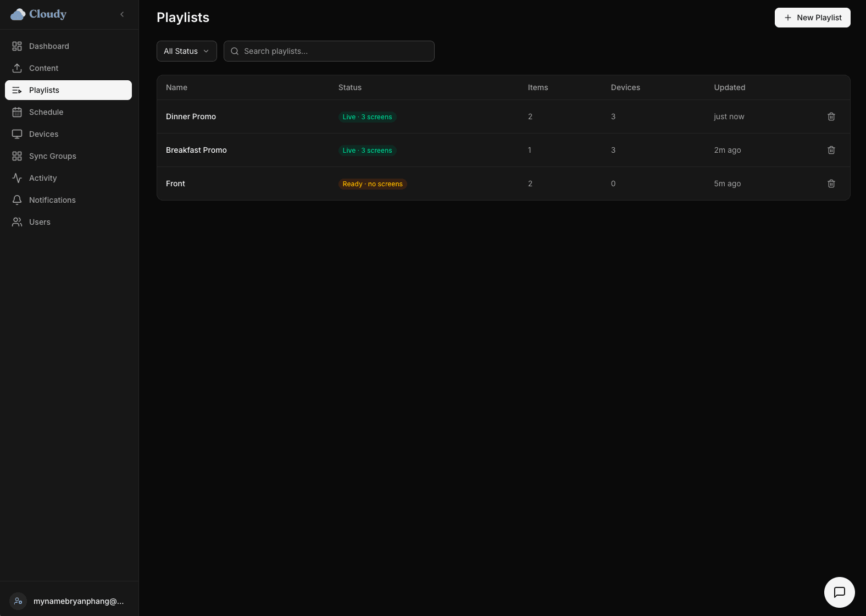Delete the Front playlist

831,184
